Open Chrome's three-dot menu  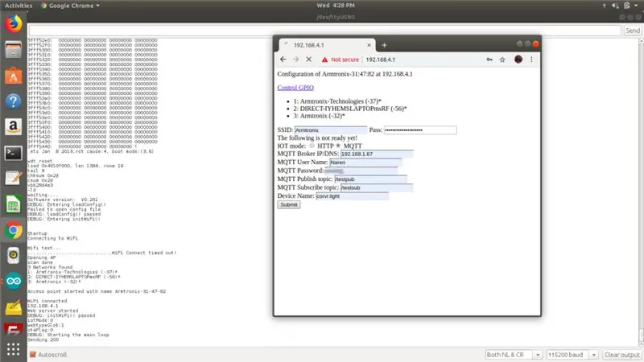531,60
